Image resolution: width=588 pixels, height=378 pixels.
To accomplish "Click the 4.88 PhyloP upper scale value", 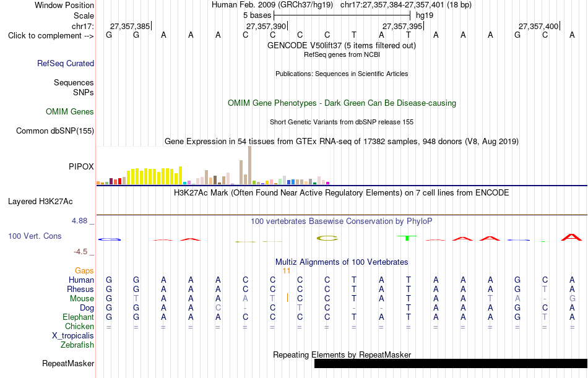I will [79, 221].
